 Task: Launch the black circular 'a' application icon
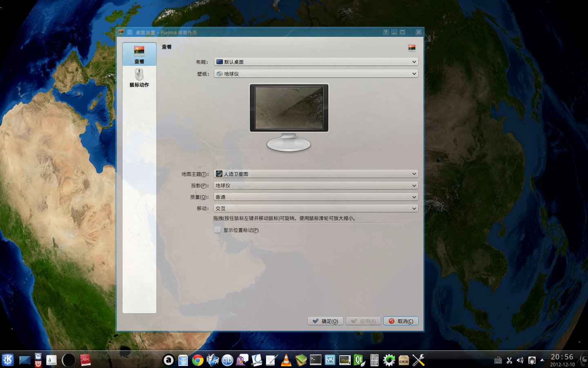(168, 360)
